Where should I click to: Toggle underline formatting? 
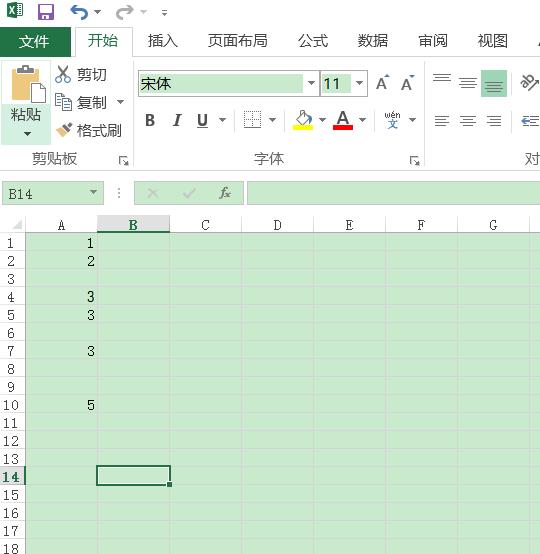tap(202, 120)
